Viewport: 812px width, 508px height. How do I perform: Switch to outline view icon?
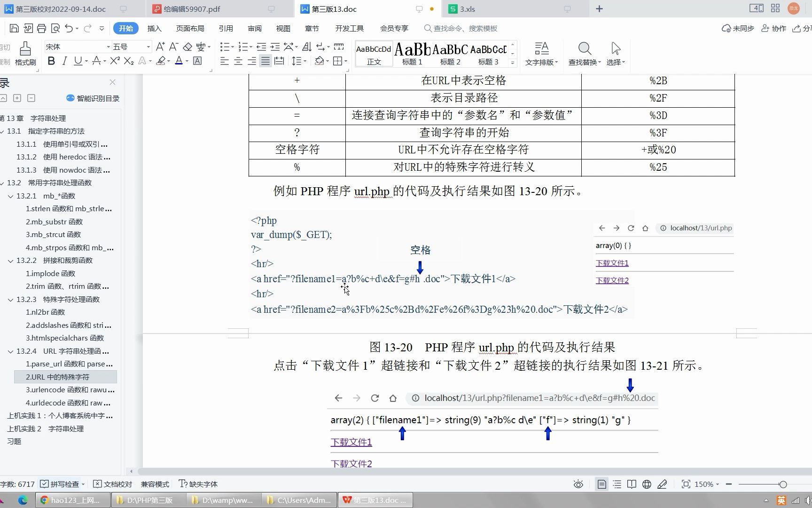coord(617,484)
